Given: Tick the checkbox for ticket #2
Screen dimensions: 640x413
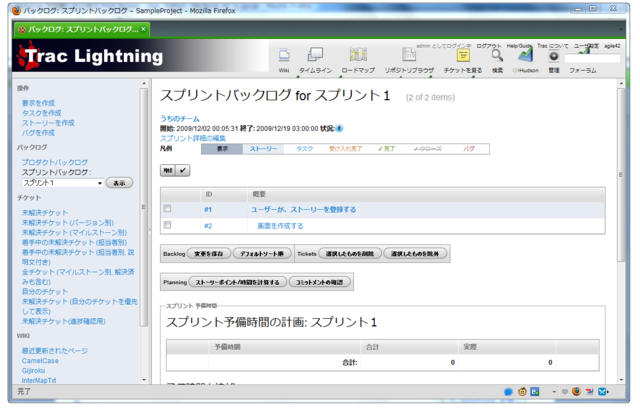Looking at the screenshot, I should tap(167, 225).
